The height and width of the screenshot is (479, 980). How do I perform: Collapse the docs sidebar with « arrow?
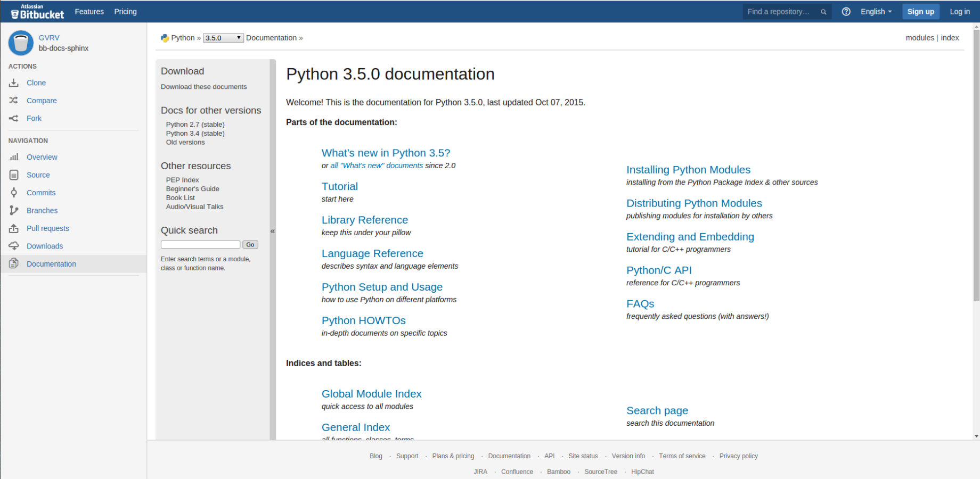click(273, 231)
